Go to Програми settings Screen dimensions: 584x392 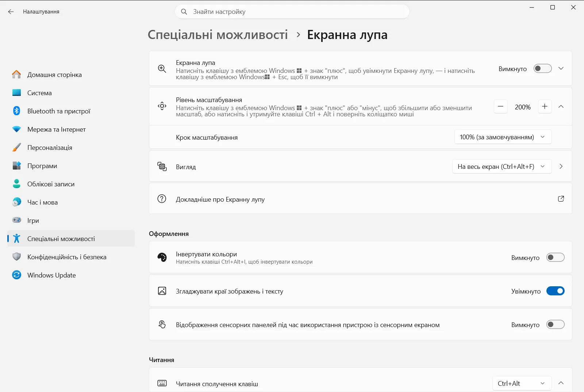pos(71,166)
